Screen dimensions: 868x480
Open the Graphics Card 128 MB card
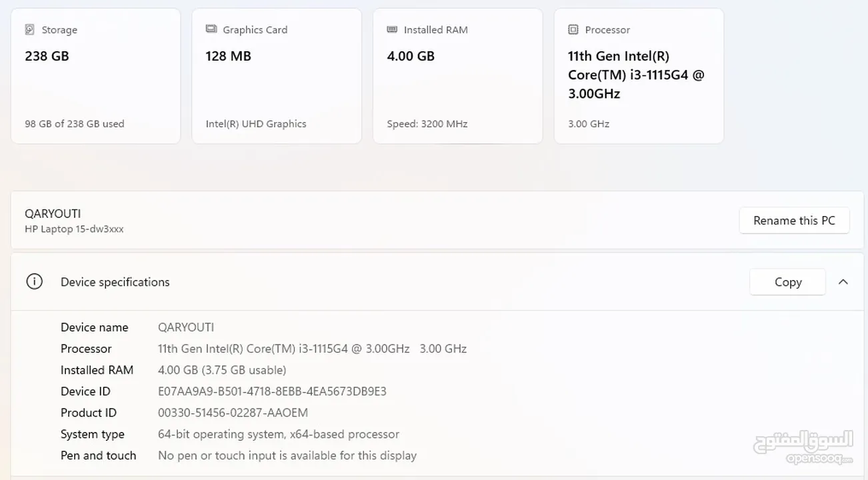277,76
